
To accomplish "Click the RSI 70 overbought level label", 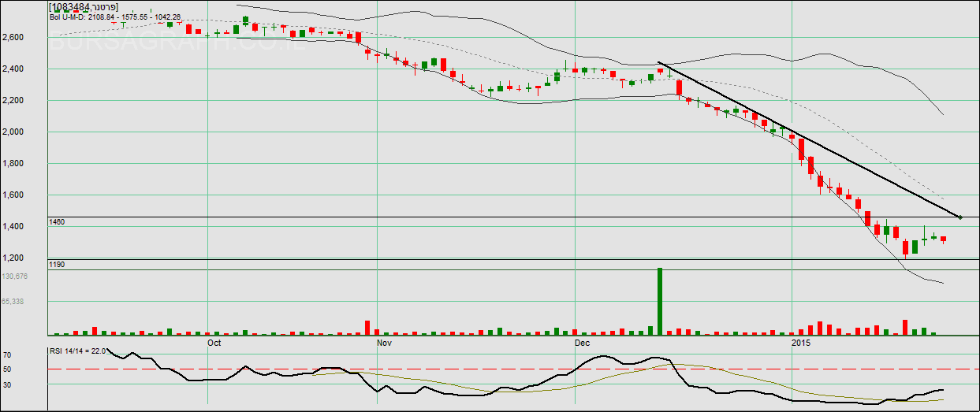I will point(6,355).
